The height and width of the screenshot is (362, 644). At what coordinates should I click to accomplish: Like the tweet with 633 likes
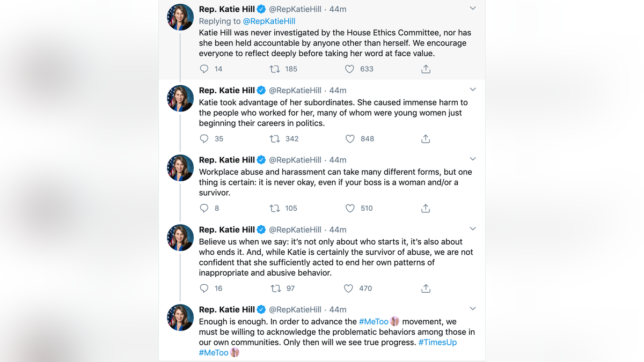pos(349,69)
